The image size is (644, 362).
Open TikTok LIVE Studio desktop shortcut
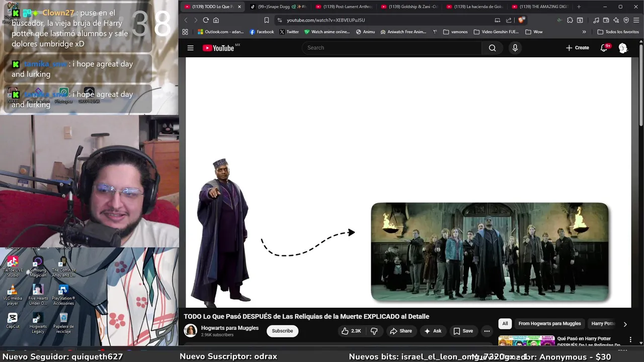click(x=13, y=267)
